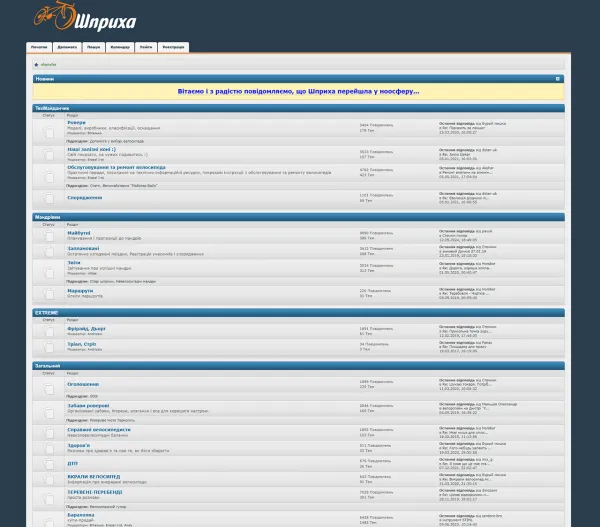Screen dimensions: 600x527
Task: Open the Барахолка forum
Action: (x=81, y=515)
